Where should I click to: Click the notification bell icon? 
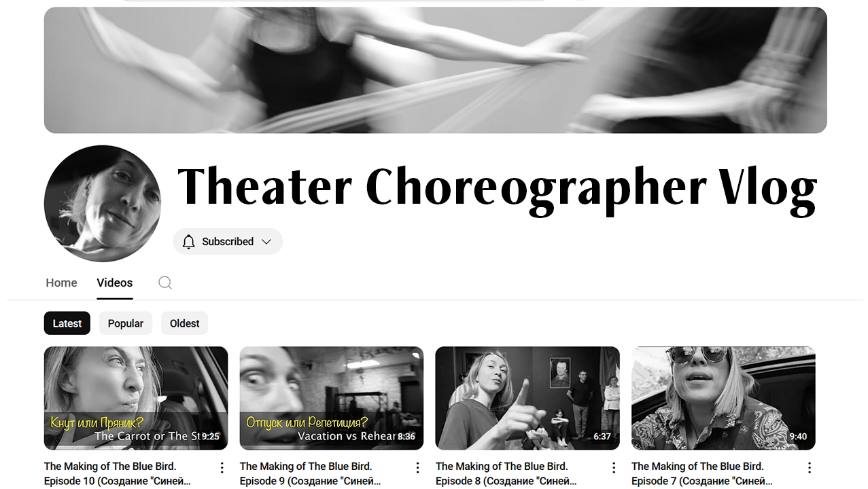tap(189, 242)
